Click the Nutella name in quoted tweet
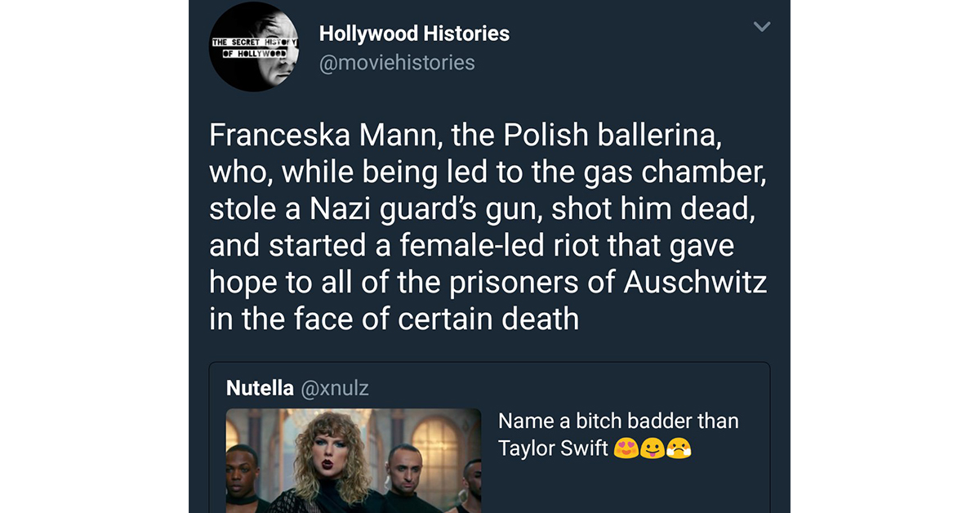Viewport: 980px width, 513px height. click(x=258, y=388)
